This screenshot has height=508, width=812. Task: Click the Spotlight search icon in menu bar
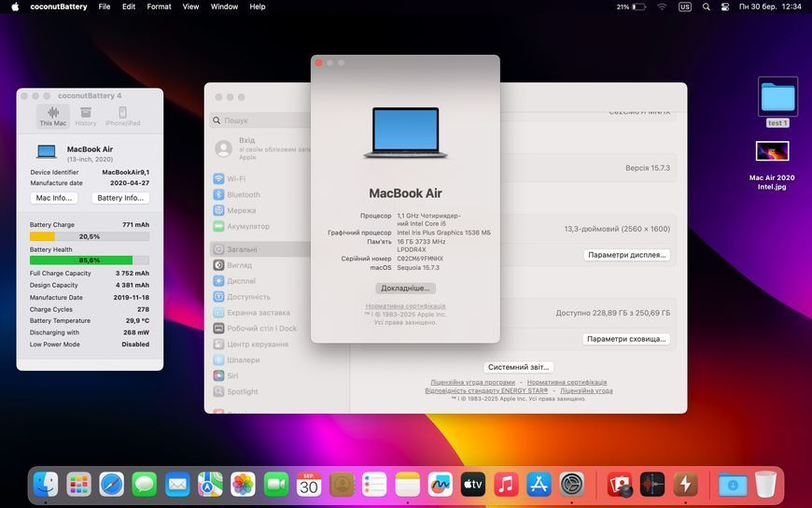tap(706, 7)
